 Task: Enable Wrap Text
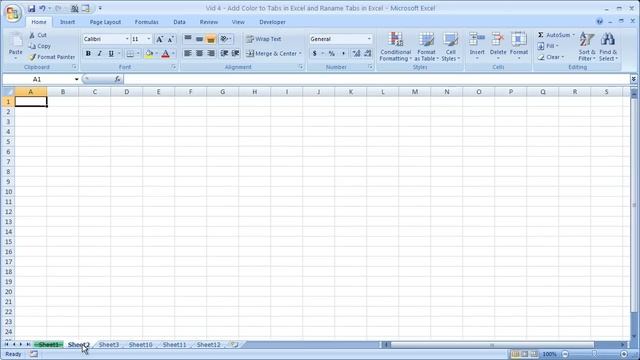click(x=264, y=39)
